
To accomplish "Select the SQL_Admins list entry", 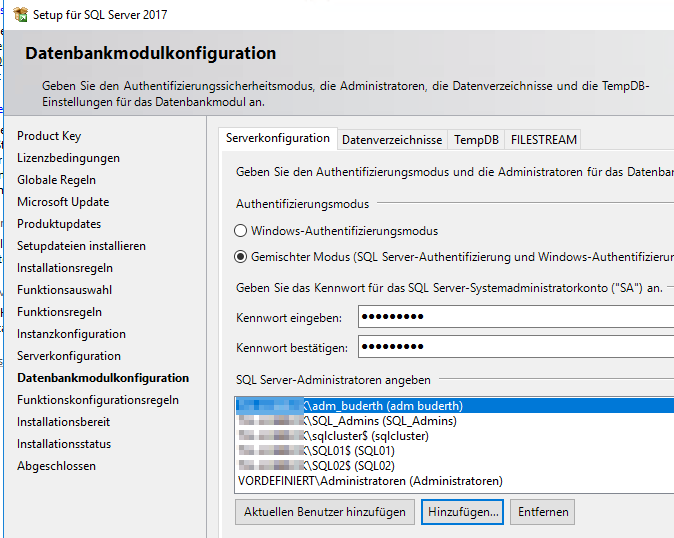I will [455, 421].
